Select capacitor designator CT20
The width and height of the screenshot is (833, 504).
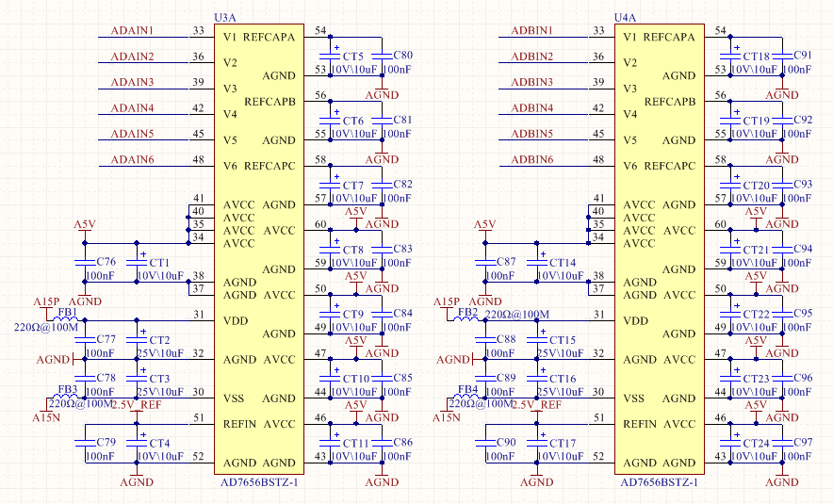(x=757, y=186)
